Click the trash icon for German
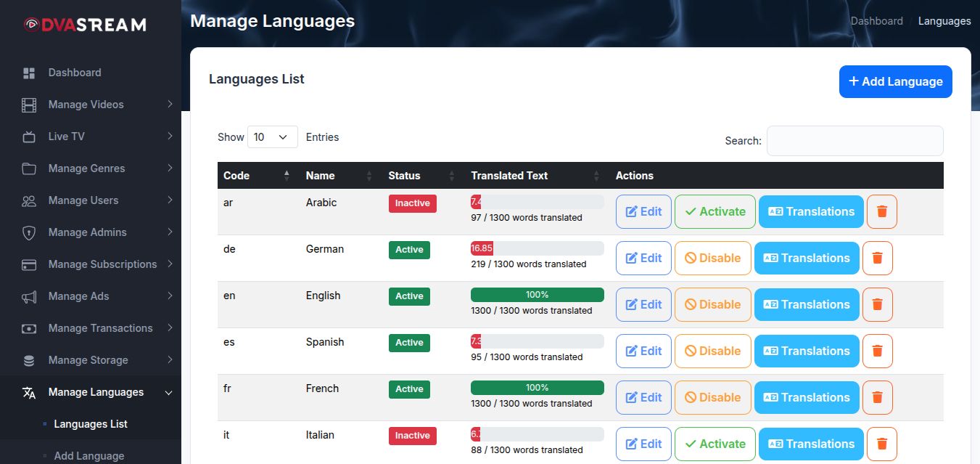 click(x=877, y=259)
